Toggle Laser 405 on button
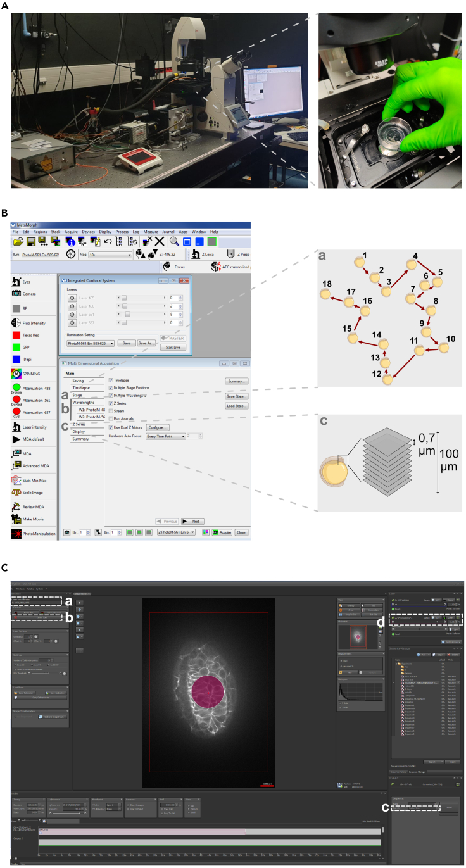Screen dimensions: 466x868 click(x=72, y=298)
